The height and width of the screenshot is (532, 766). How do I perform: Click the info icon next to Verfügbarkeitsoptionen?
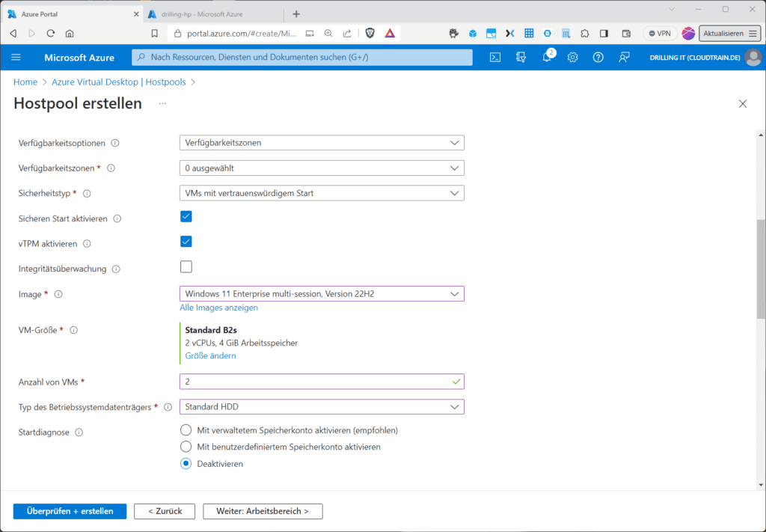115,143
